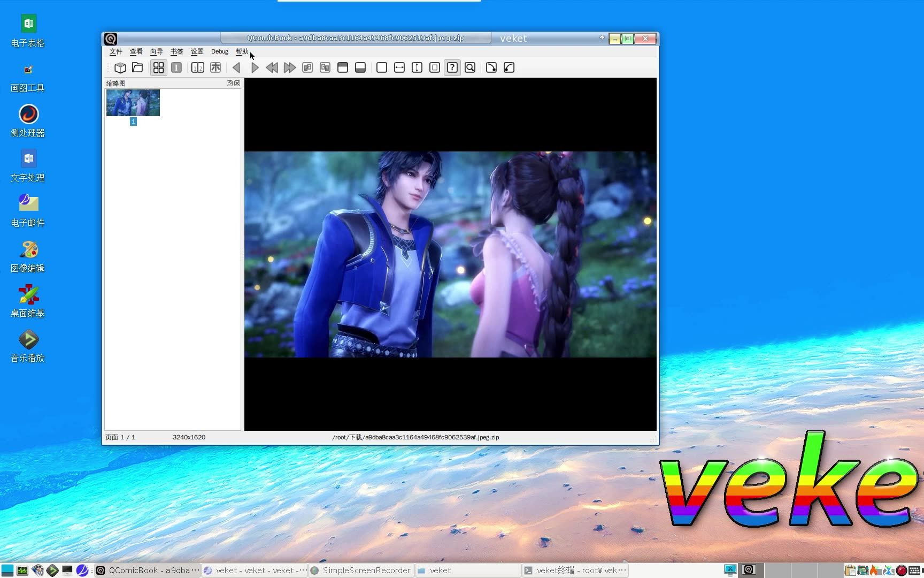
Task: Click the main comic page image
Action: pyautogui.click(x=450, y=254)
